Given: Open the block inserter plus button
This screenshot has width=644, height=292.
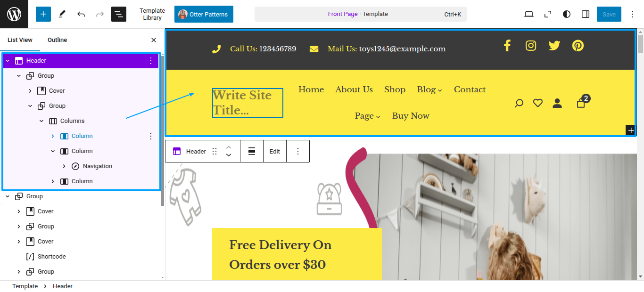Looking at the screenshot, I should (43, 14).
